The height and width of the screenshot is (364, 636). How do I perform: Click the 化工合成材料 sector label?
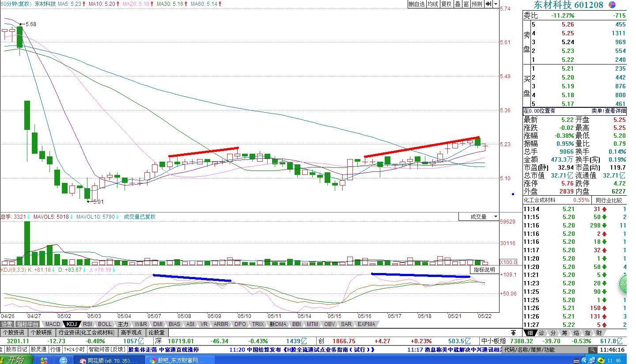pos(540,200)
